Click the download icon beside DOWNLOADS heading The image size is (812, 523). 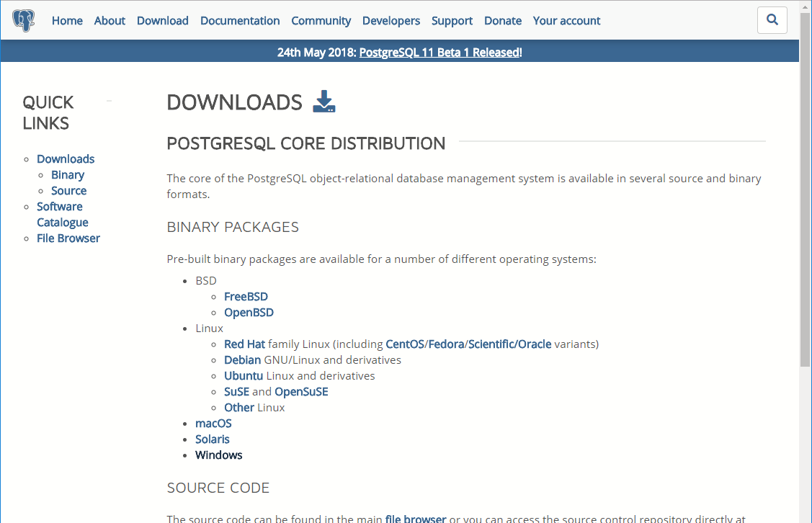click(324, 102)
